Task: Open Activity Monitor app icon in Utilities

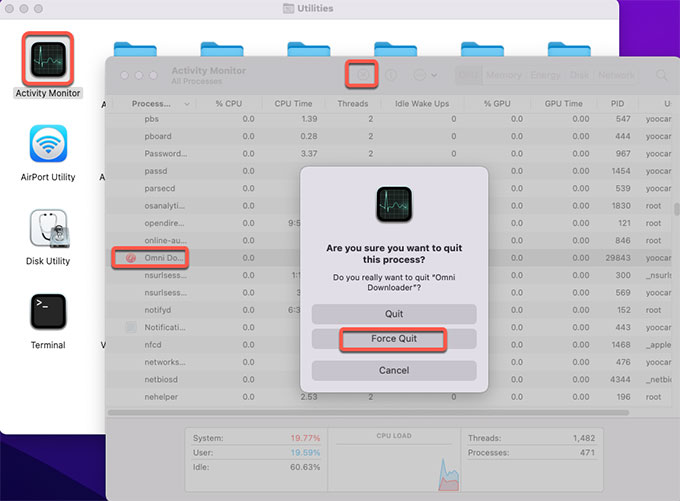Action: (x=48, y=59)
